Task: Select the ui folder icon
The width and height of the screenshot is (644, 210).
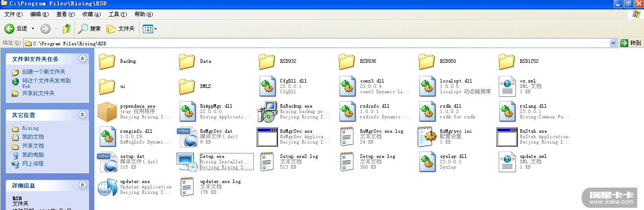Action: [x=107, y=87]
